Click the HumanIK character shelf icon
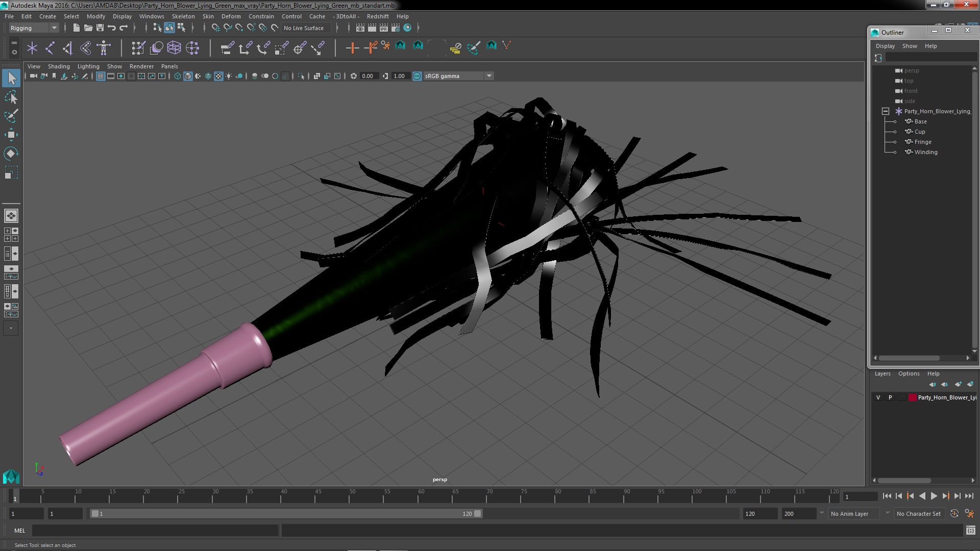Image resolution: width=980 pixels, height=551 pixels. coord(104,48)
